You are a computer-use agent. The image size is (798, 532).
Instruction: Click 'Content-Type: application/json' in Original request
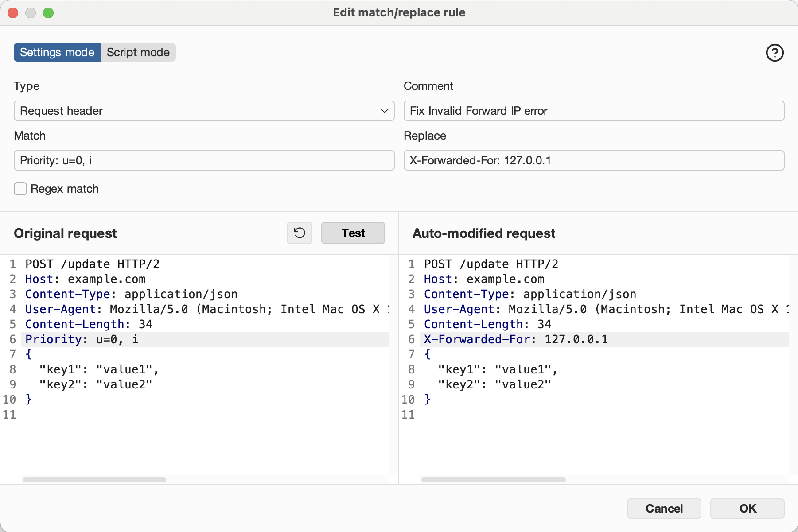[x=132, y=294]
